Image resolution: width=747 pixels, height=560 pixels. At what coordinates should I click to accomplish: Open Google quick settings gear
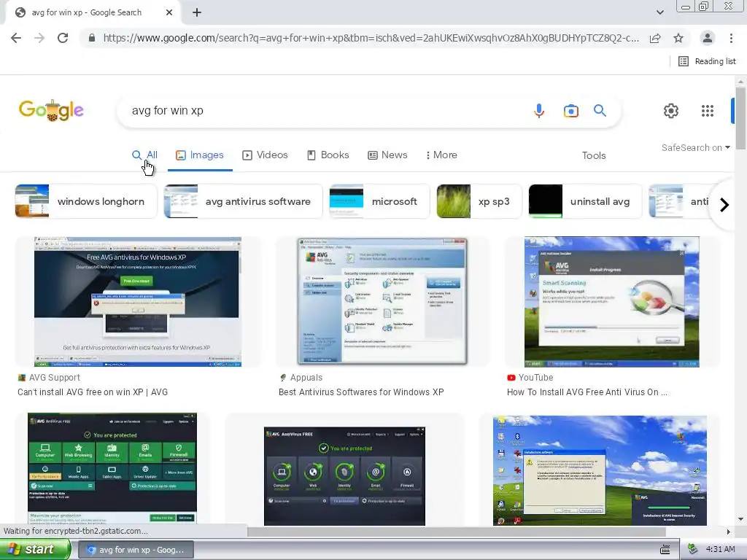[671, 111]
